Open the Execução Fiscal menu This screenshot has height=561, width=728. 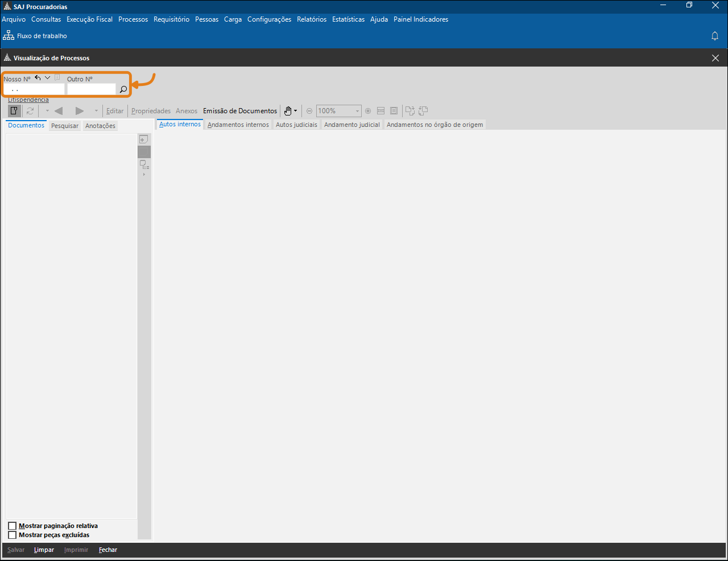[x=89, y=19]
